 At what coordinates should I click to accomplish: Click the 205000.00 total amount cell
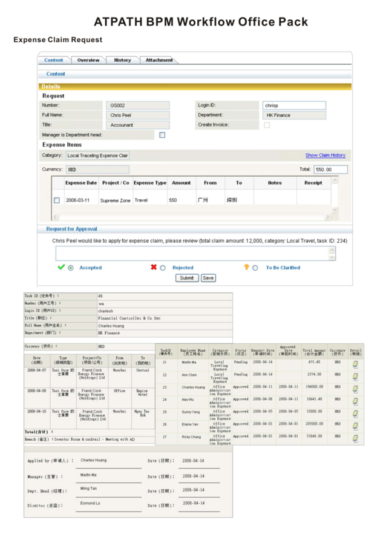314,424
